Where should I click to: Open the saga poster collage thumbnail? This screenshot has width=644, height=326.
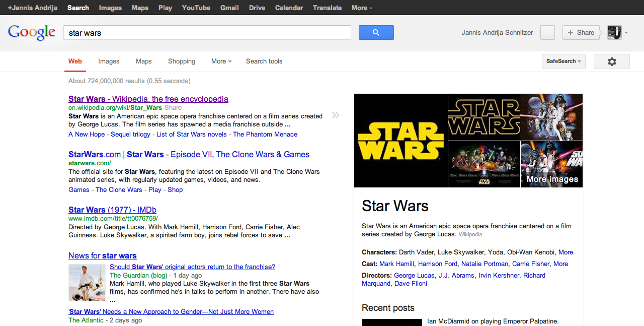(x=484, y=164)
